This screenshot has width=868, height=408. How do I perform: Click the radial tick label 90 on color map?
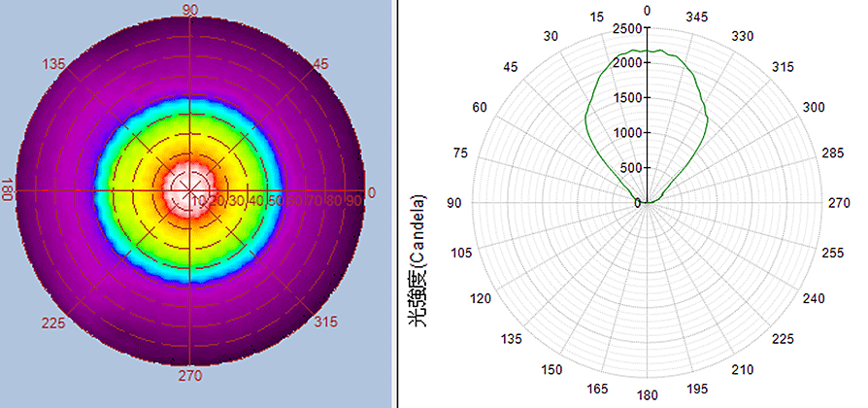[x=355, y=201]
